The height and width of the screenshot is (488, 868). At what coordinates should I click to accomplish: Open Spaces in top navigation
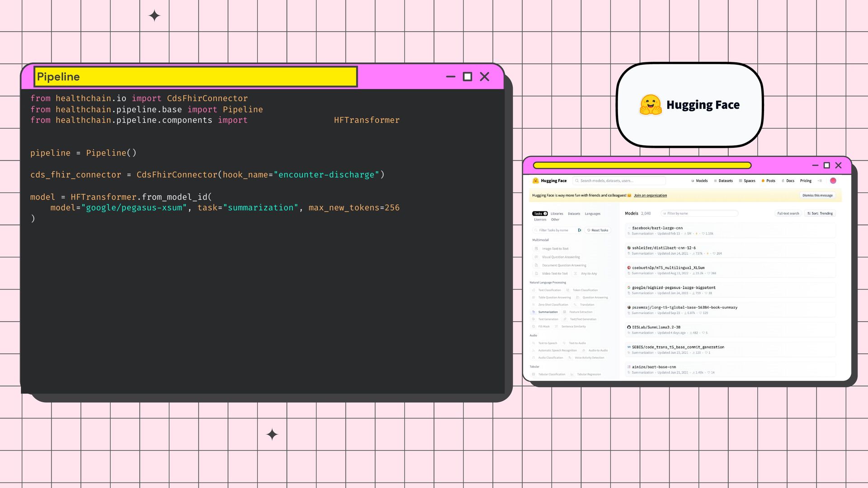point(747,181)
